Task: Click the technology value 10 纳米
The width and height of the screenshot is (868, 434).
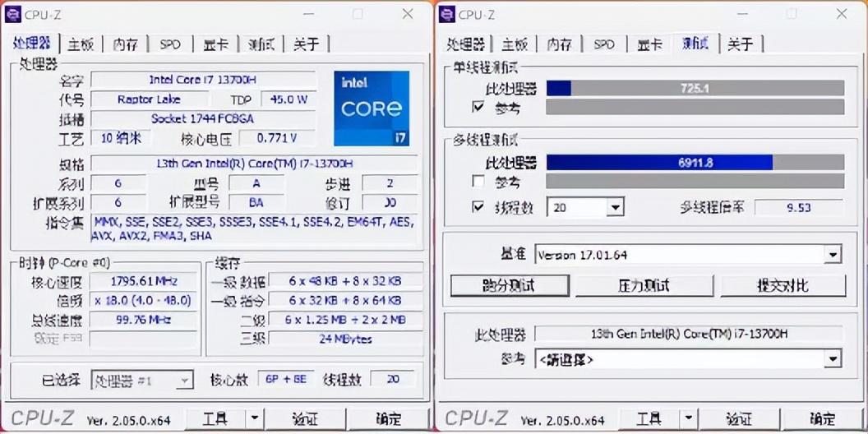Action: point(121,138)
